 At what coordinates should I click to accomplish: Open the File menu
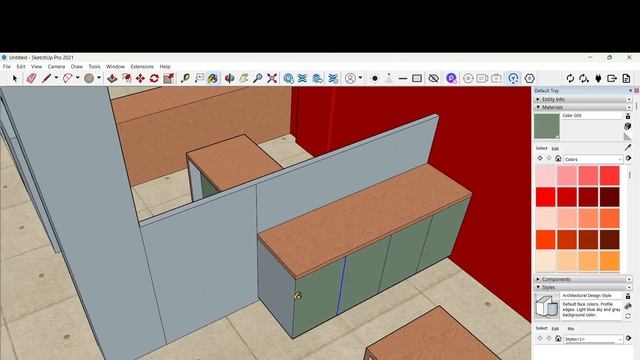7,67
